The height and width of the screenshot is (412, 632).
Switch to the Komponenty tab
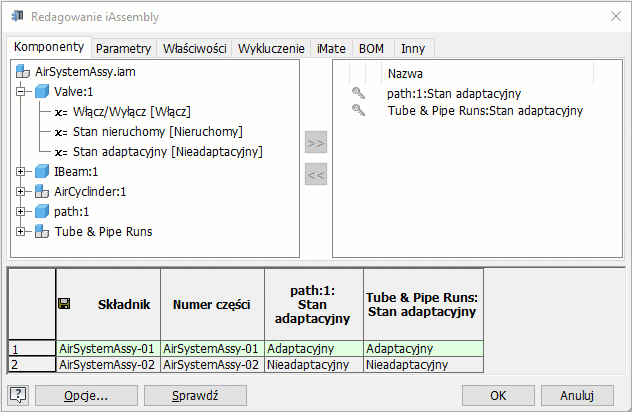(49, 47)
